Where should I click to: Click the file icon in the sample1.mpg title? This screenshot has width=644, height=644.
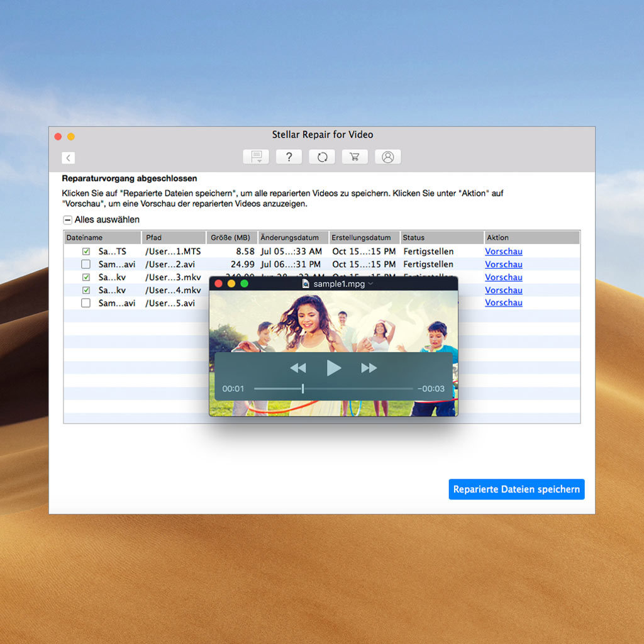(306, 284)
